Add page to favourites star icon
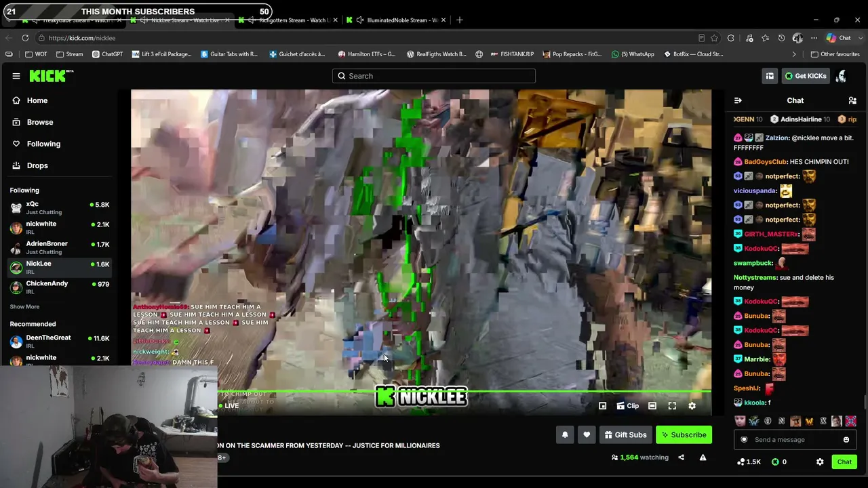This screenshot has width=868, height=488. click(x=714, y=38)
